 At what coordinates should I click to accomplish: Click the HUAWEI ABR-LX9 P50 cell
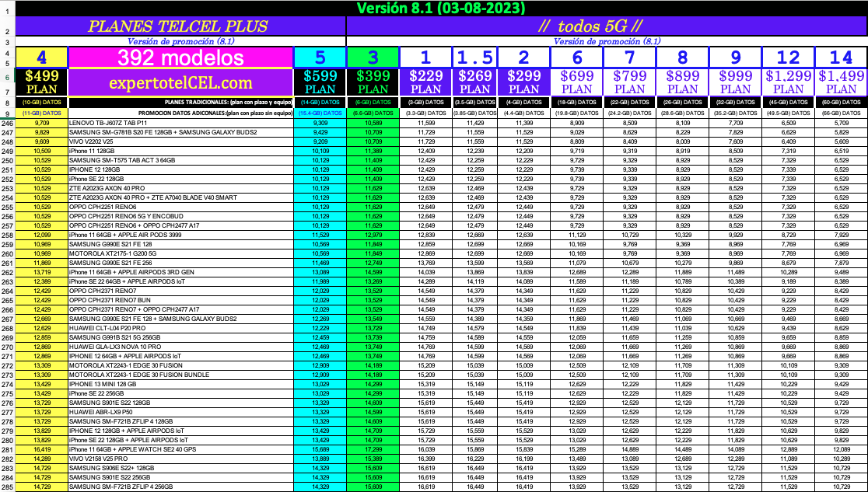coord(180,412)
